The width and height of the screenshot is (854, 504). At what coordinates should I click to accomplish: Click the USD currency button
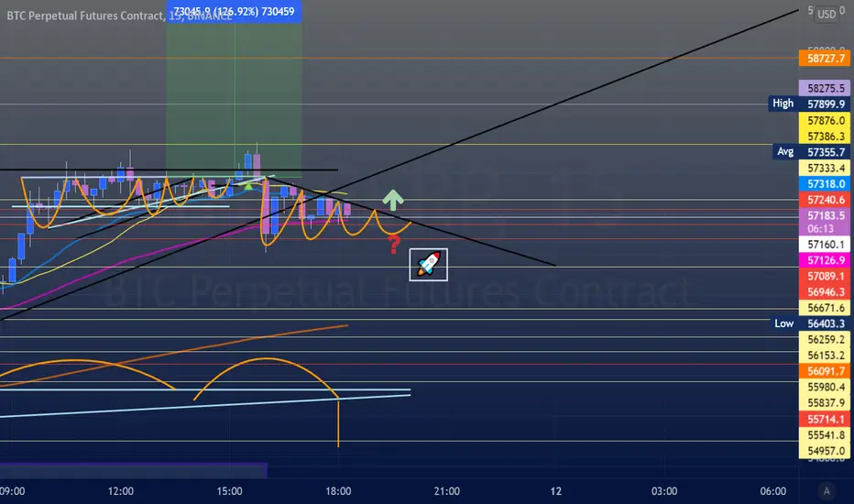[x=827, y=14]
